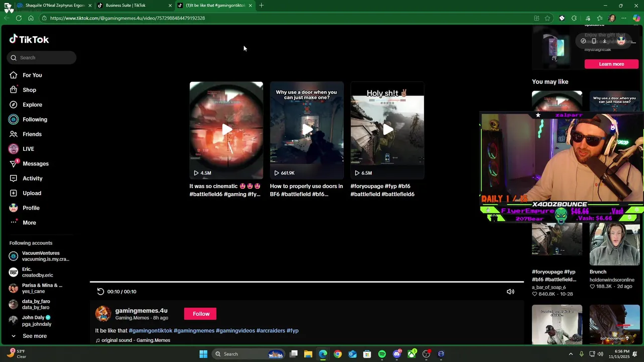Click Learn more on sponsored ad

coord(611,64)
